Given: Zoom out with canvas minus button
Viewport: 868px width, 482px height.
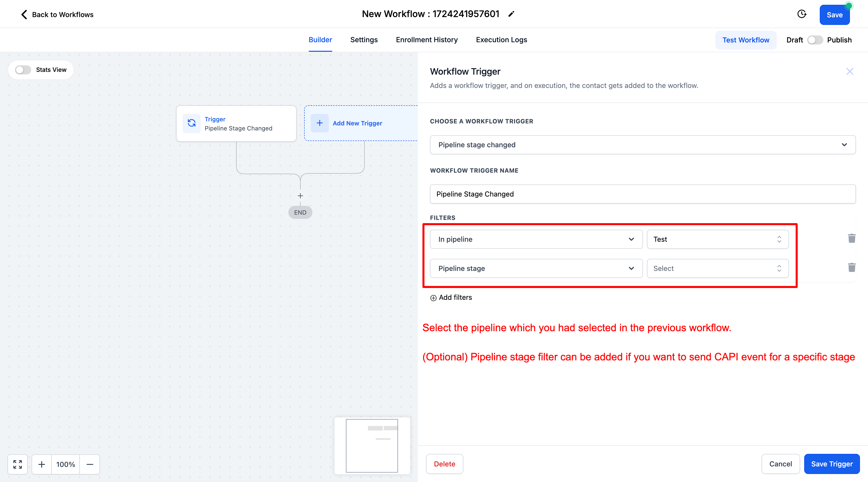Looking at the screenshot, I should [90, 464].
